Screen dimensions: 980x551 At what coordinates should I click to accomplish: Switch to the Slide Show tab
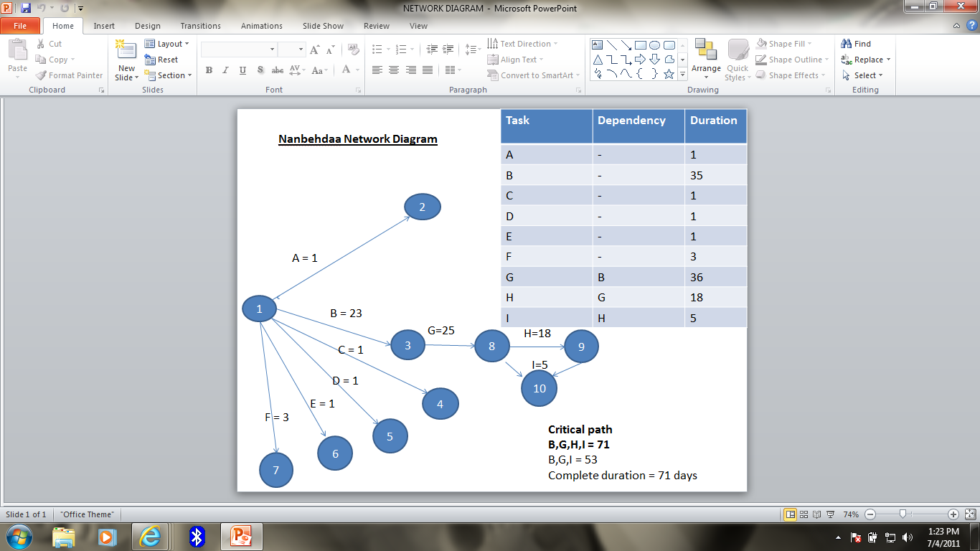point(323,26)
